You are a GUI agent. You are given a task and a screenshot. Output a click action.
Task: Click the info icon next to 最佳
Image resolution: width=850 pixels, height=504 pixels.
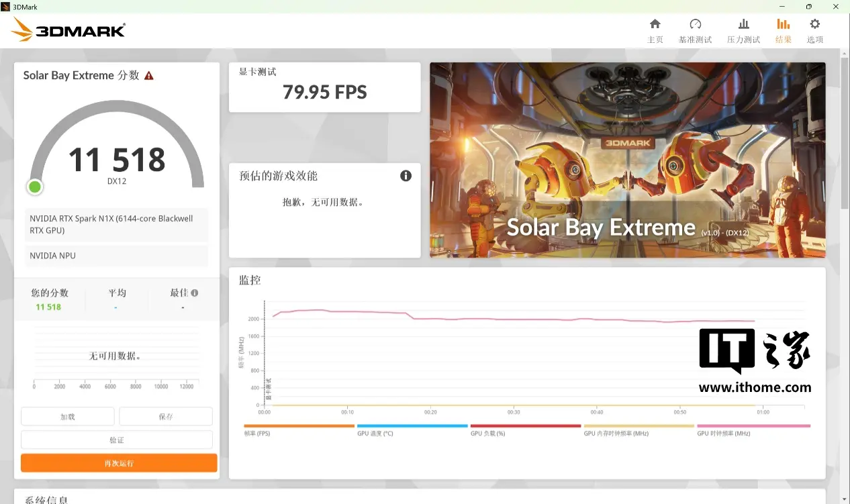pyautogui.click(x=195, y=293)
